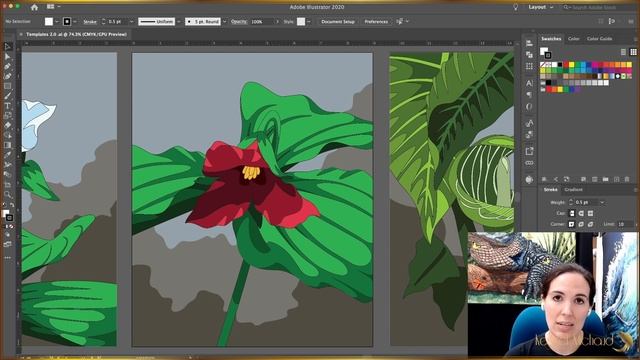
Task: Click the New Swatch icon
Action: point(616,179)
